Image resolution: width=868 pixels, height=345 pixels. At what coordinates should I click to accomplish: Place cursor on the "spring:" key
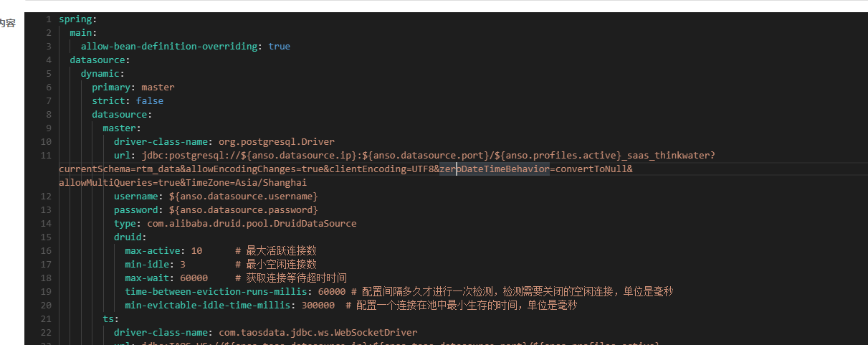[x=75, y=19]
